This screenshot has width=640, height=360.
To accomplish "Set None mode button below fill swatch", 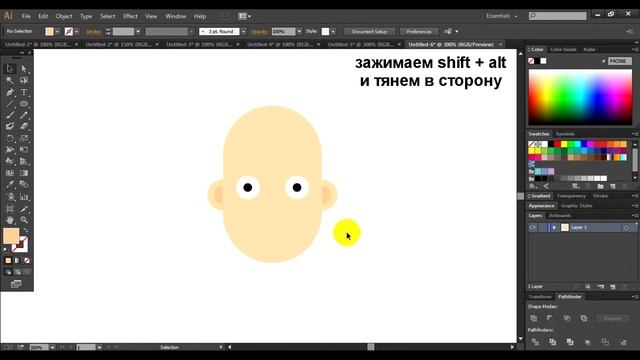I will [x=27, y=260].
